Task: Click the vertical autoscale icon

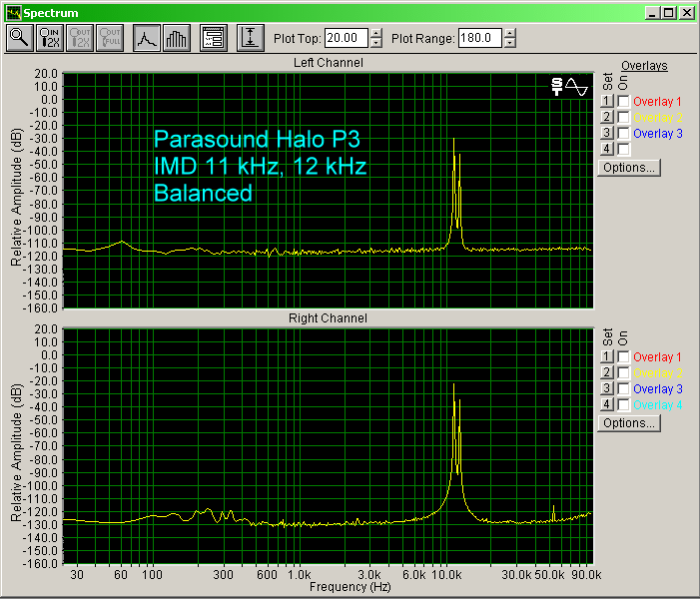Action: (x=250, y=38)
